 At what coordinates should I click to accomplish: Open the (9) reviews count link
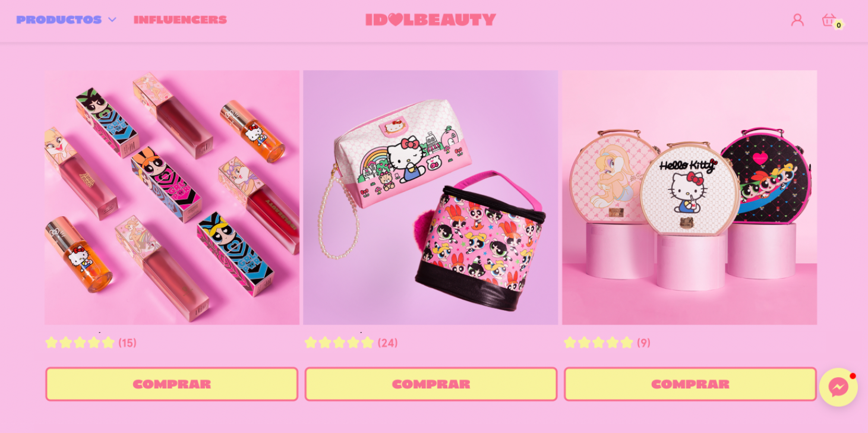click(x=643, y=343)
